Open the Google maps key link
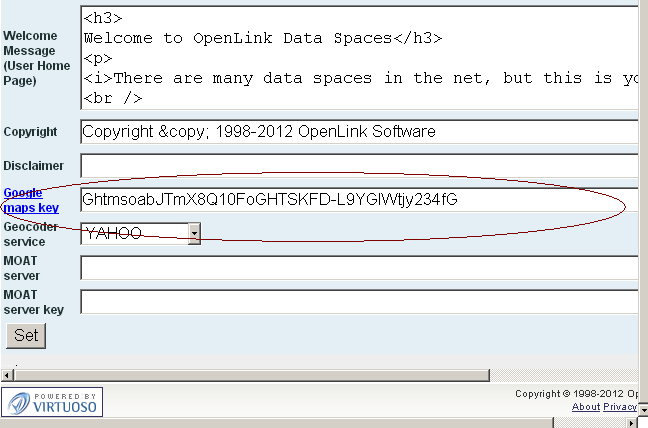The height and width of the screenshot is (428, 648). point(31,200)
